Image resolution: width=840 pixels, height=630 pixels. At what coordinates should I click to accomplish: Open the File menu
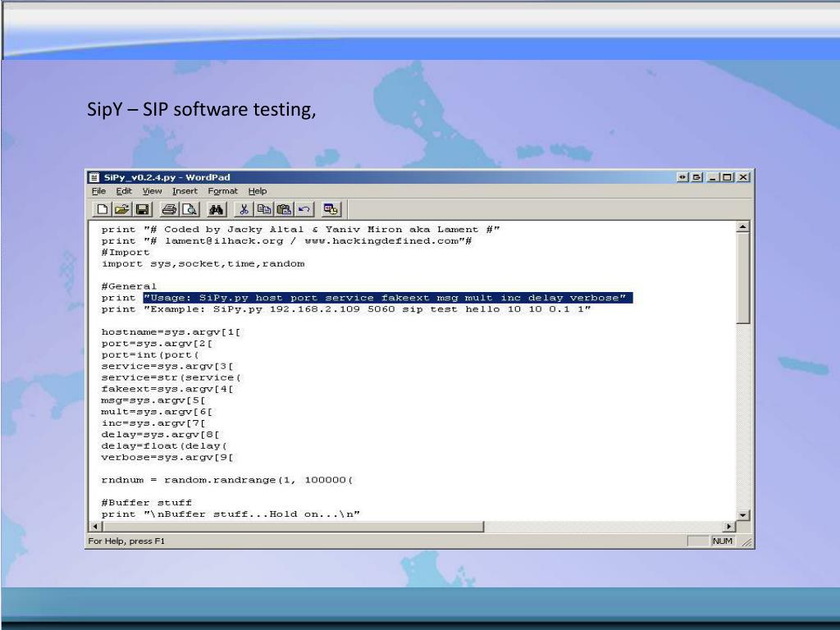tap(98, 191)
